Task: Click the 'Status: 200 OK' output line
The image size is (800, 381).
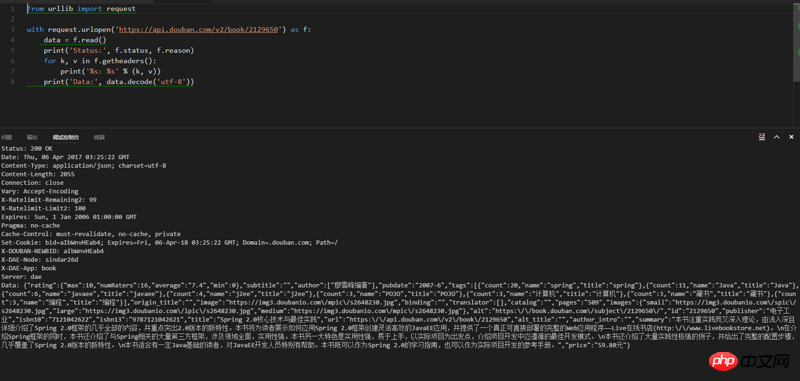Action: click(x=27, y=148)
